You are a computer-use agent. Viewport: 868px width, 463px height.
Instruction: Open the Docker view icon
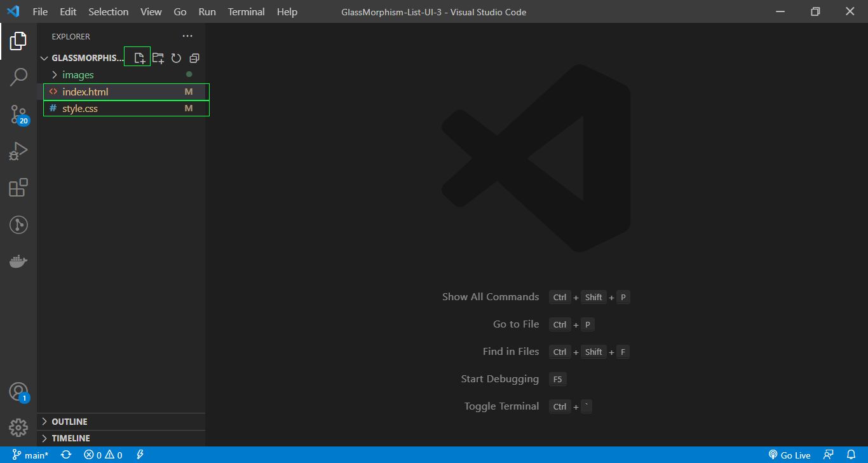tap(18, 261)
